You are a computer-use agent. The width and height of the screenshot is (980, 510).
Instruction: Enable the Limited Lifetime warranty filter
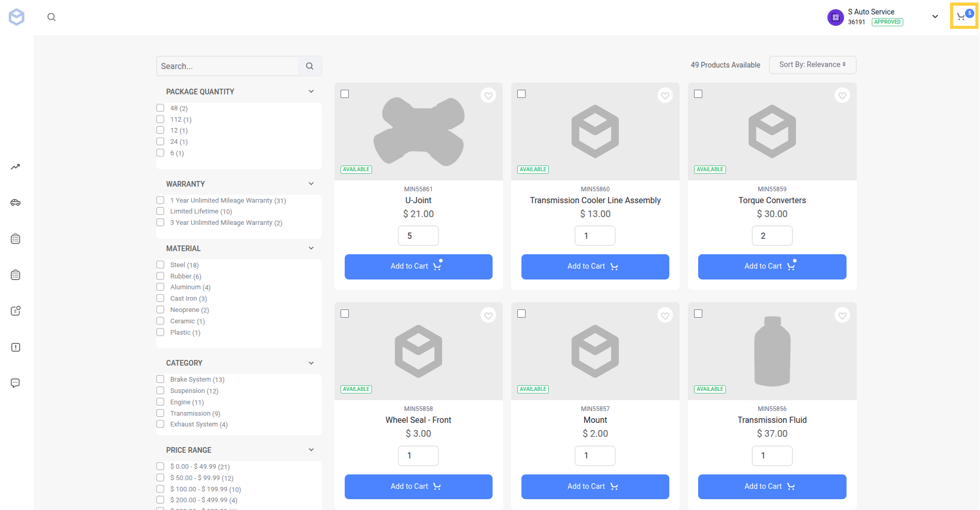pos(160,211)
